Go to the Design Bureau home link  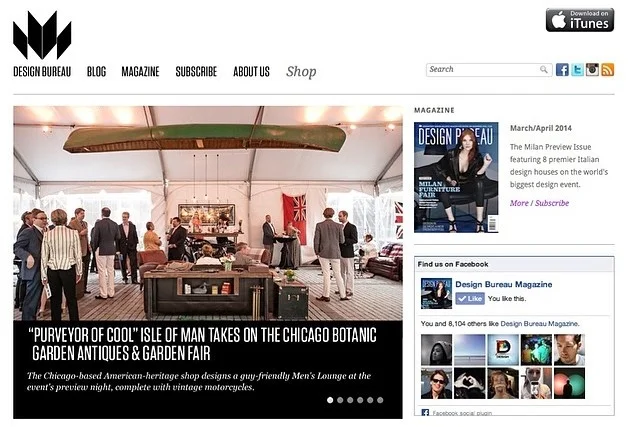pos(42,72)
